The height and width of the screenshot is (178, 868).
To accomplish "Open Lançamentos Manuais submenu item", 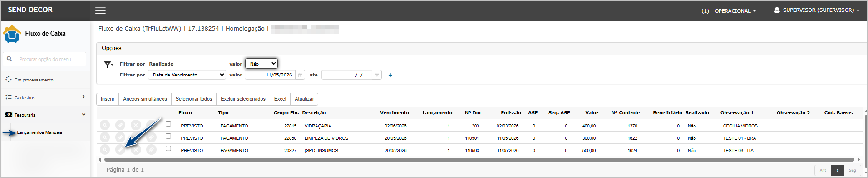I will coord(39,132).
